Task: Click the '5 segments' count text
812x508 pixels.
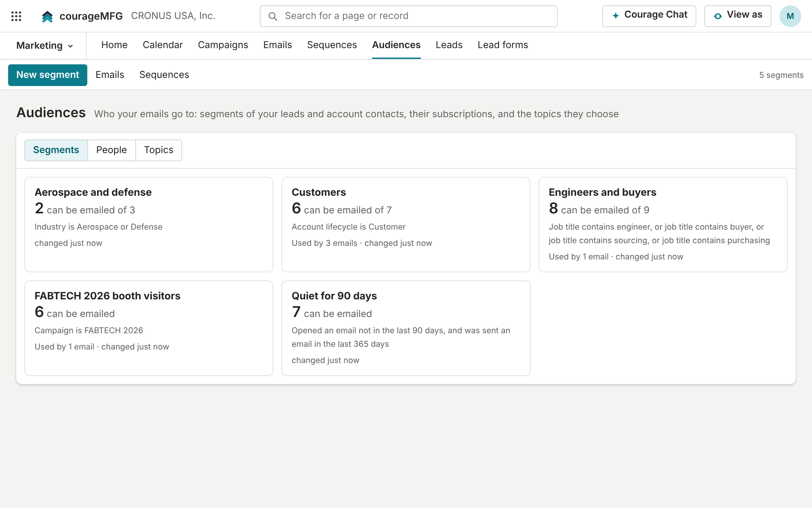Action: pos(781,75)
